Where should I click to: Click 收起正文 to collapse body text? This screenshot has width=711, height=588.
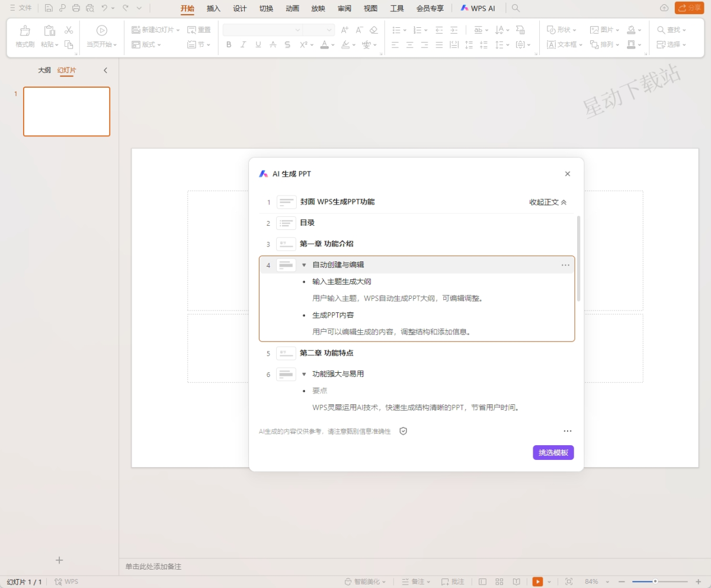(x=548, y=202)
